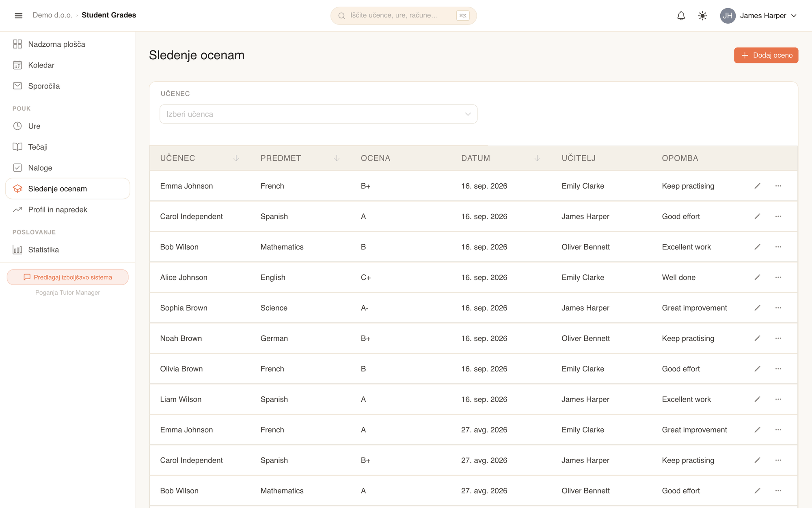Toggle the hamburger sidebar menu
The height and width of the screenshot is (508, 812).
(x=18, y=15)
